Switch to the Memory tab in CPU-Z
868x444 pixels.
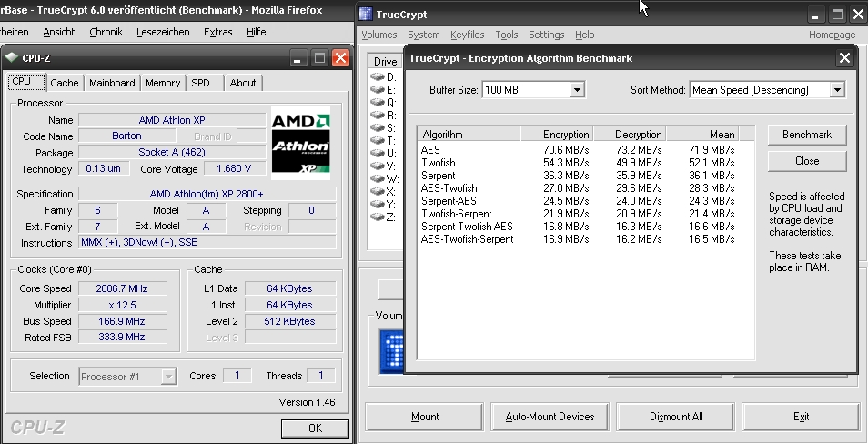click(163, 83)
